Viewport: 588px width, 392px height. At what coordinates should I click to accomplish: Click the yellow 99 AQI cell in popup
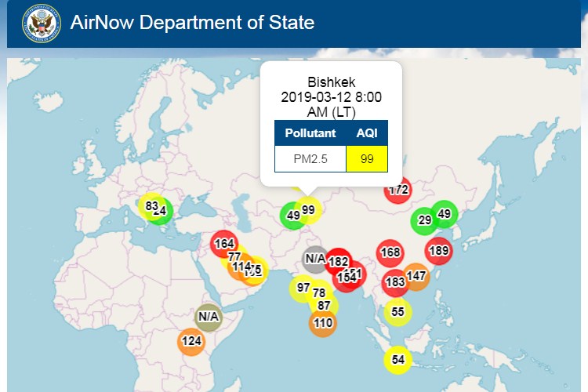[367, 158]
